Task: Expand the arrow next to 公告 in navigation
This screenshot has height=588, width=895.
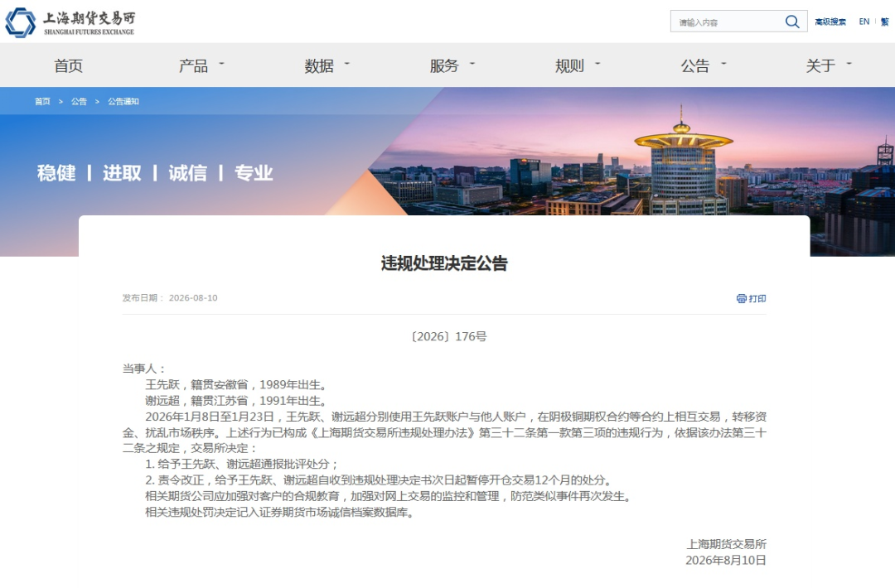Action: pyautogui.click(x=723, y=63)
